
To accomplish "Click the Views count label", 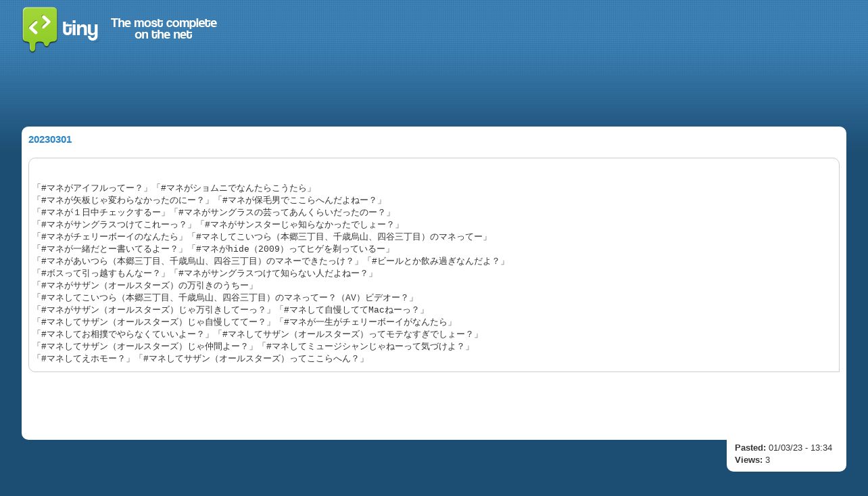I will coord(748,460).
